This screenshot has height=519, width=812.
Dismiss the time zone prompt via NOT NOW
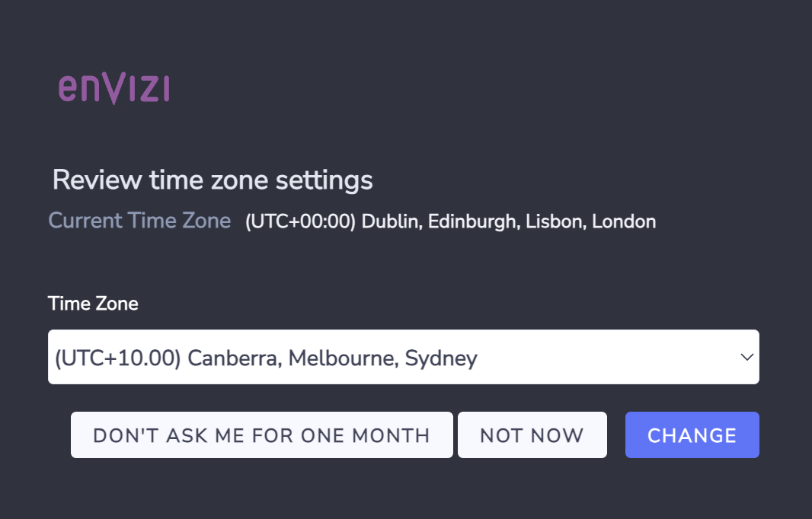coord(532,435)
